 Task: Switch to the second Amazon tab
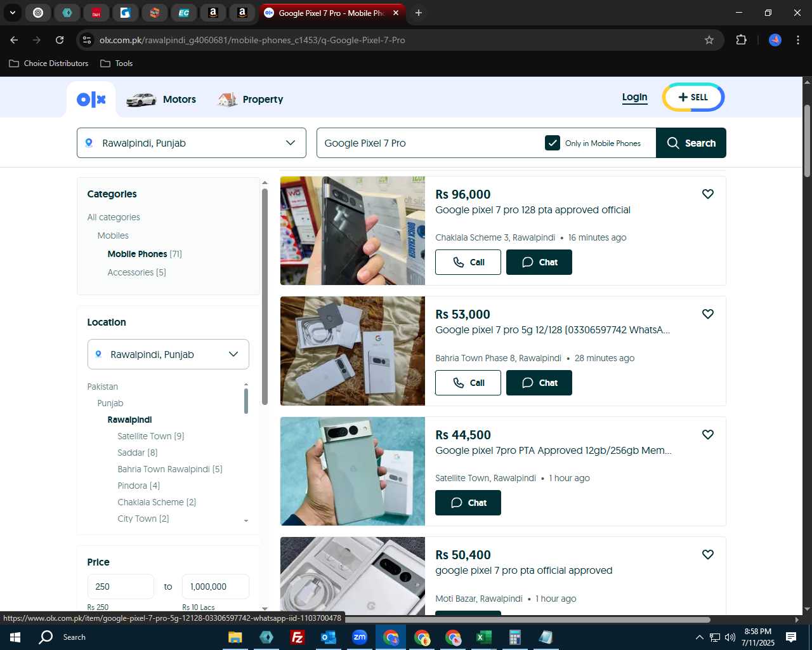point(242,13)
